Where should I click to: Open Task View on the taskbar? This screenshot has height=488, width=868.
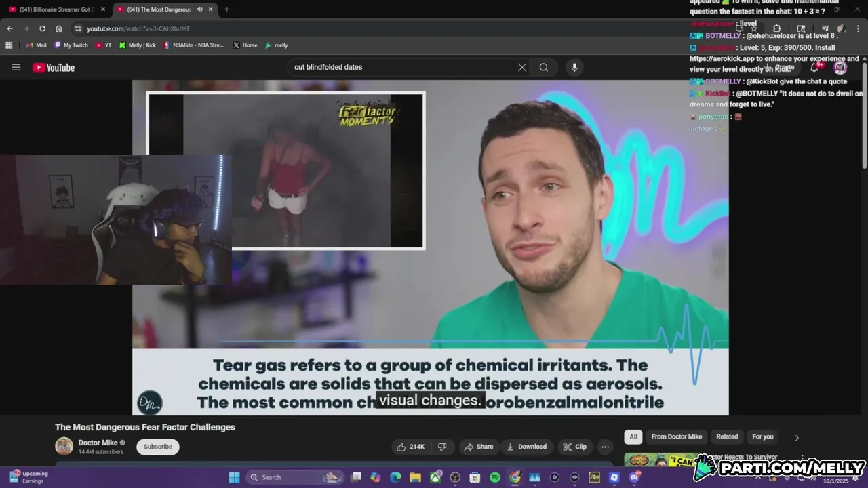click(356, 477)
